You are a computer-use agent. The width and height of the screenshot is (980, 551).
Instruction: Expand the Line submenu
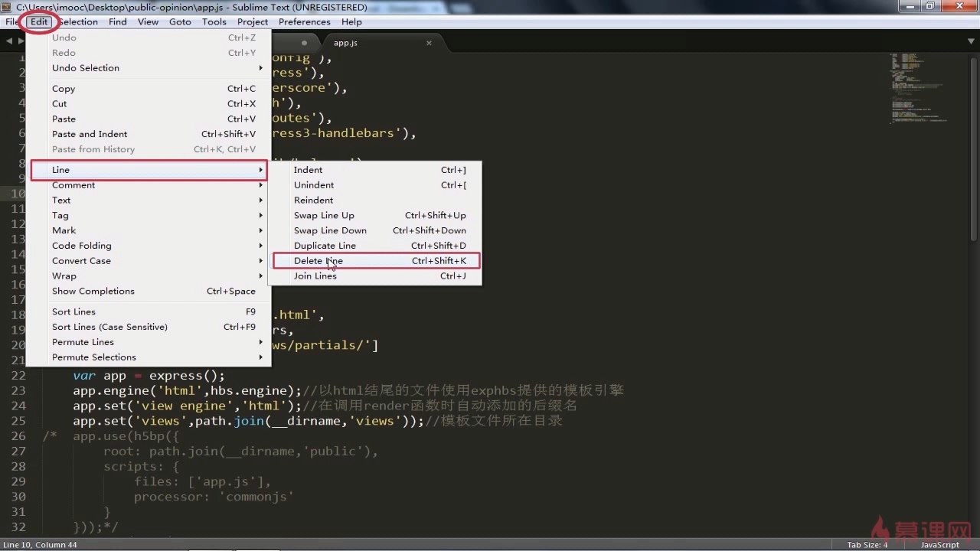point(149,170)
